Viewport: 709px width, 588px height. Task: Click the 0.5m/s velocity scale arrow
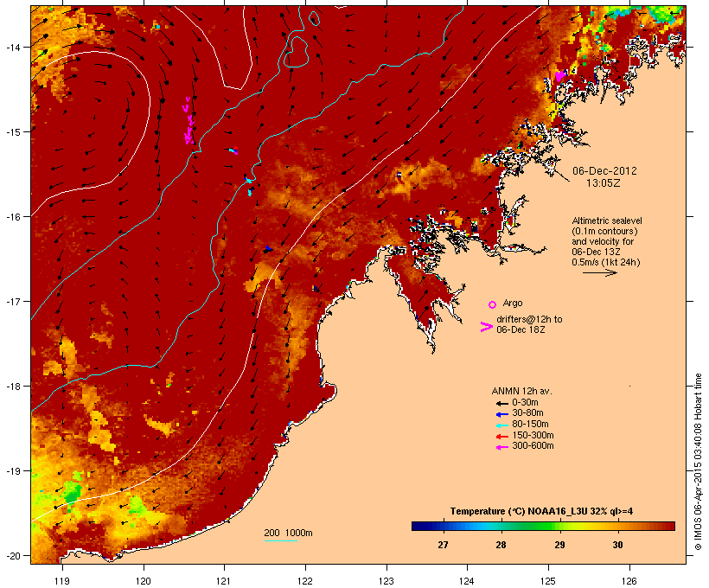(x=599, y=272)
